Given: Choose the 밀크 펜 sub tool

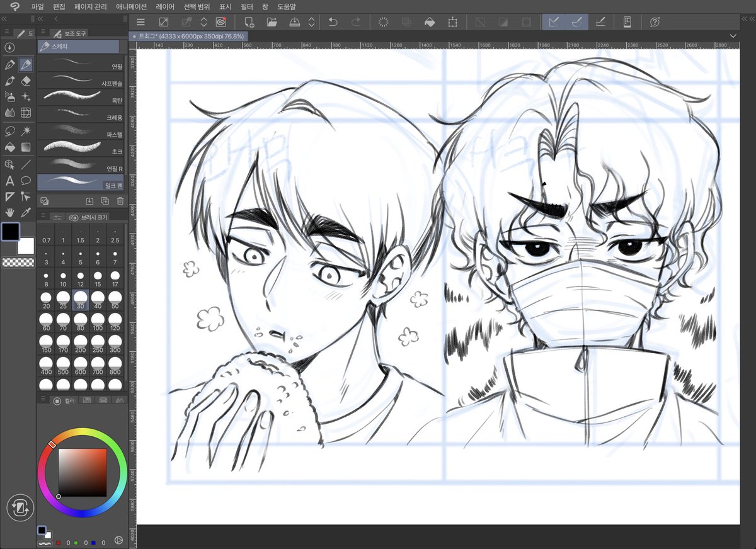Looking at the screenshot, I should coord(81,183).
